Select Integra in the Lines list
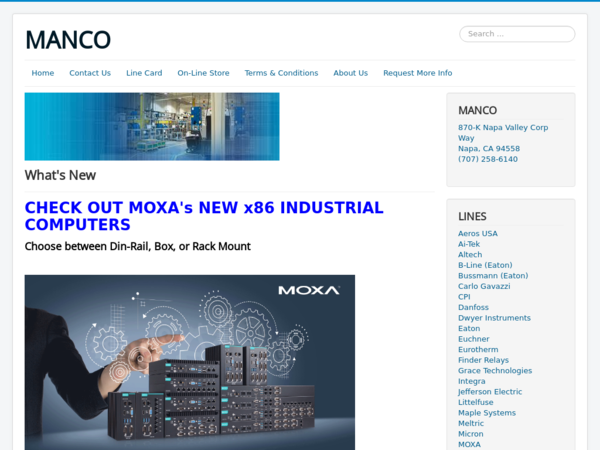600x450 pixels. (471, 381)
